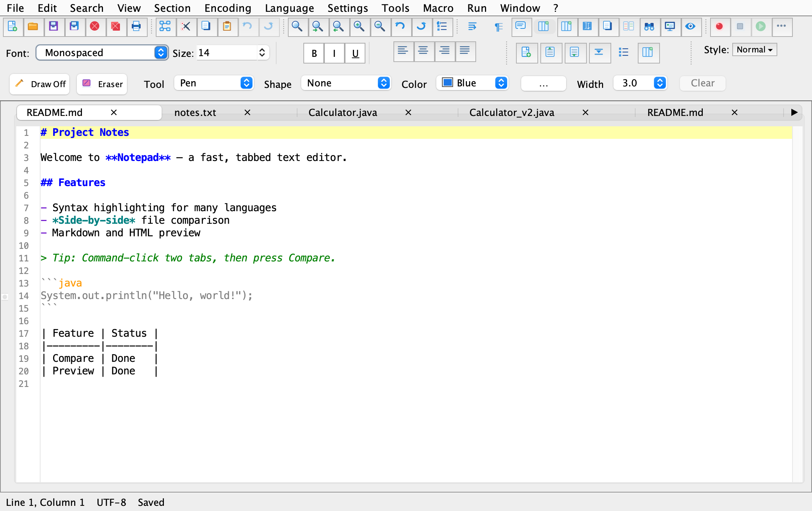
Task: Click the side-by-side columns comparison icon
Action: coord(629,27)
